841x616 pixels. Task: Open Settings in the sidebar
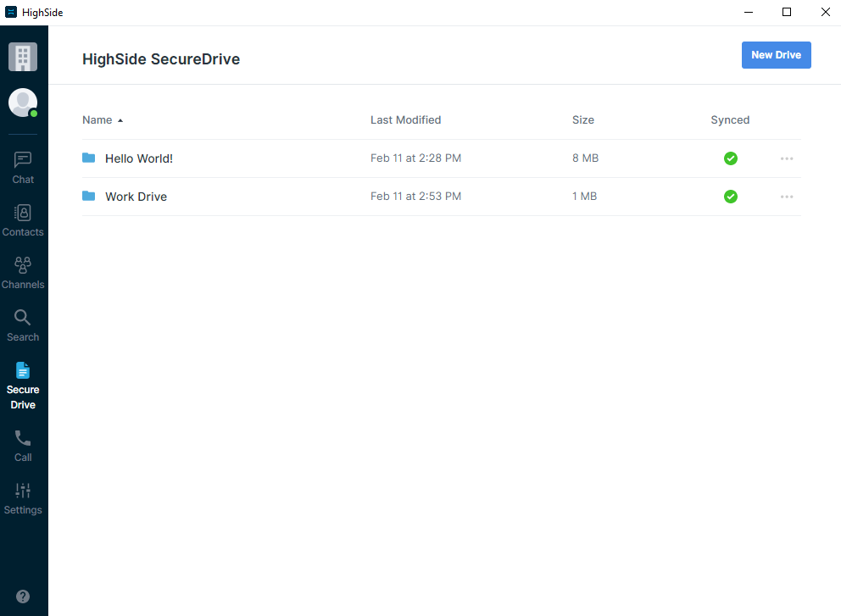tap(23, 498)
